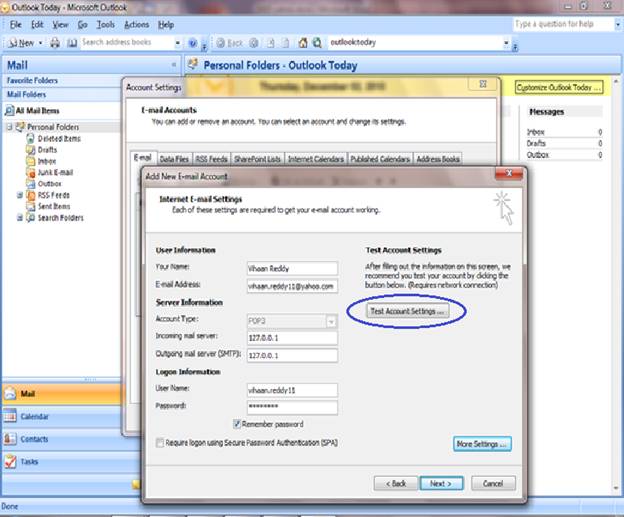Switch to Tasks in navigation pane
The image size is (624, 517).
(x=62, y=462)
